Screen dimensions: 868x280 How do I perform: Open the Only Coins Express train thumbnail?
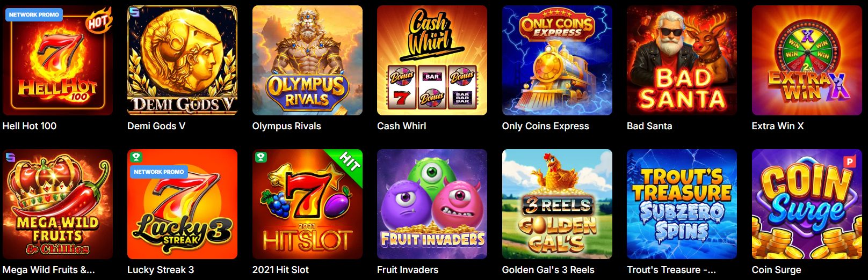[x=557, y=61]
